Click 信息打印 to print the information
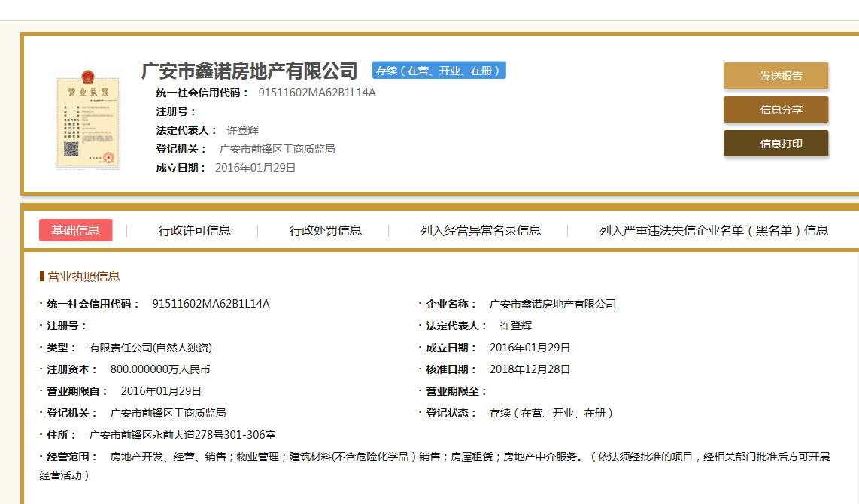Image resolution: width=859 pixels, height=504 pixels. point(776,144)
